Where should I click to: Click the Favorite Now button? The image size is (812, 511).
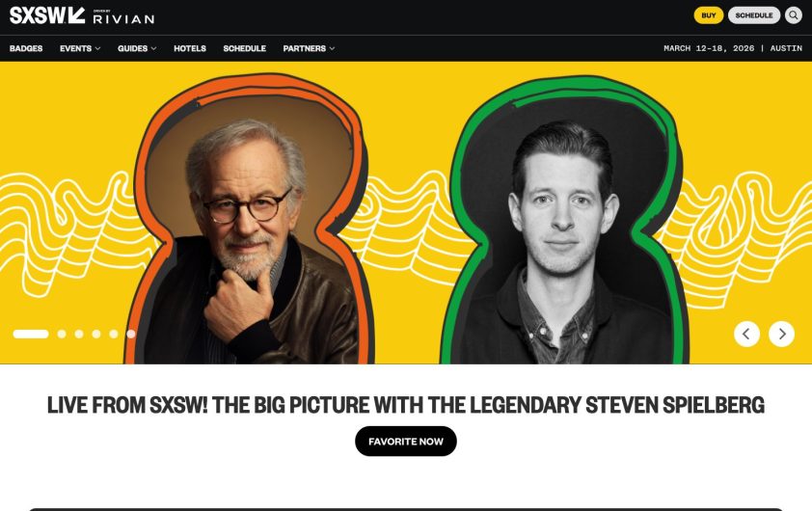tap(405, 442)
